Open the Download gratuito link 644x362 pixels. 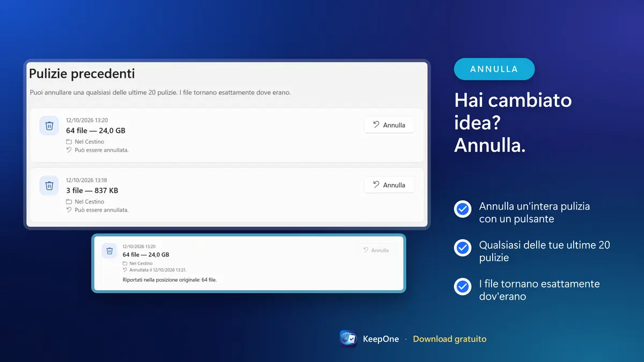[x=450, y=339]
